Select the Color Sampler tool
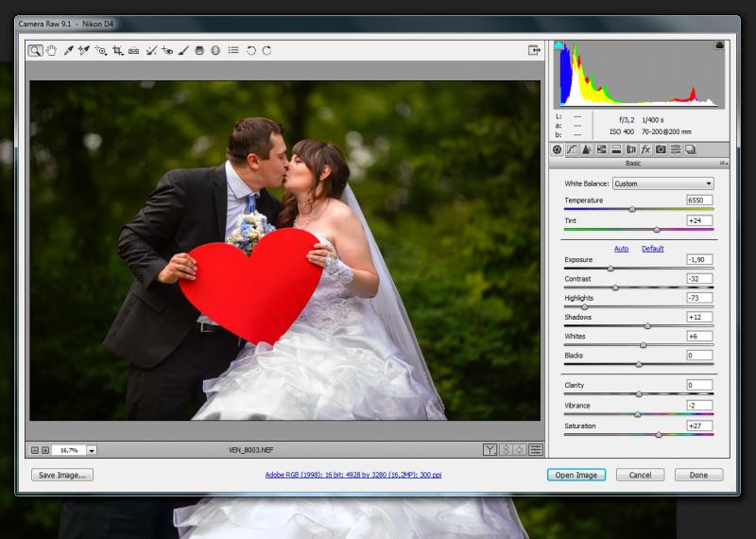 [84, 50]
